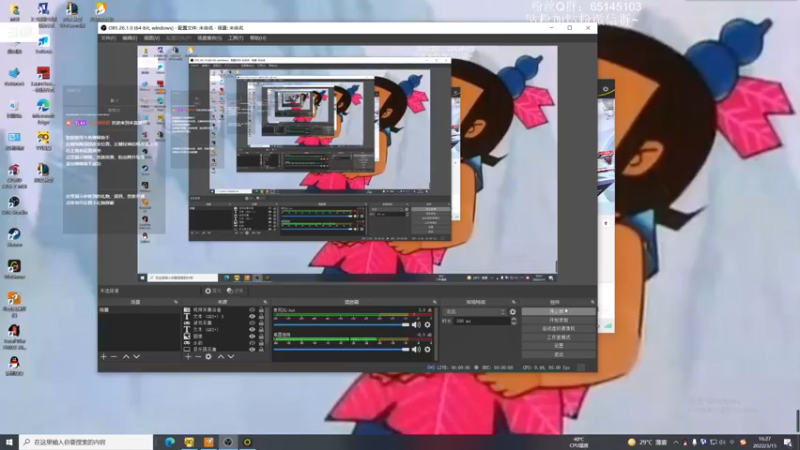
Task: Adjust the transition duration stepper arrows
Action: pyautogui.click(x=513, y=321)
